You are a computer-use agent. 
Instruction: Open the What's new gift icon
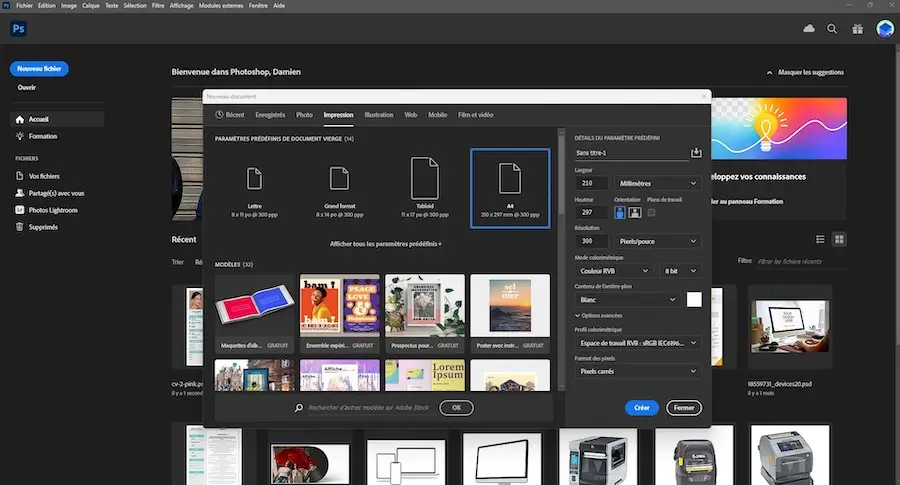pos(858,29)
